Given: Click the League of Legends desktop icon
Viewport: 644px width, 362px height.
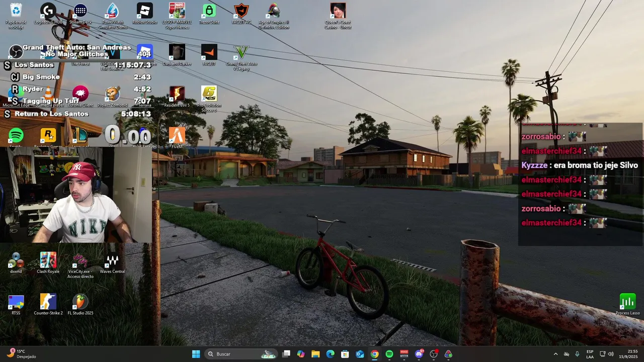Looking at the screenshot, I should click(x=80, y=136).
